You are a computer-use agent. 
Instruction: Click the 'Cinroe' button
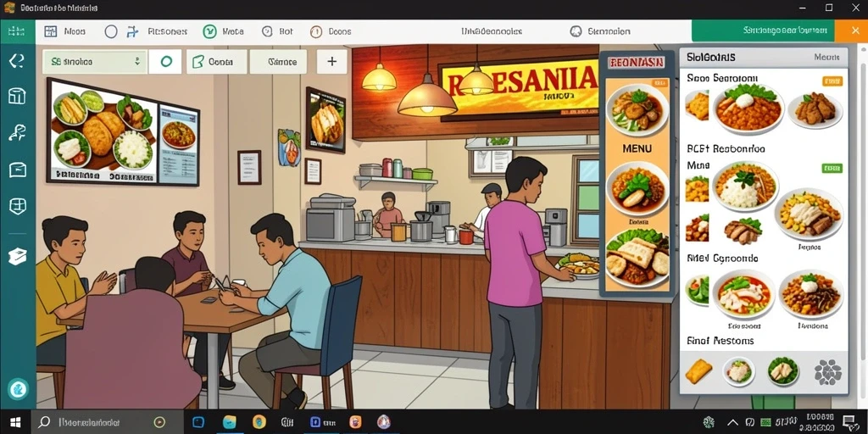click(x=278, y=62)
